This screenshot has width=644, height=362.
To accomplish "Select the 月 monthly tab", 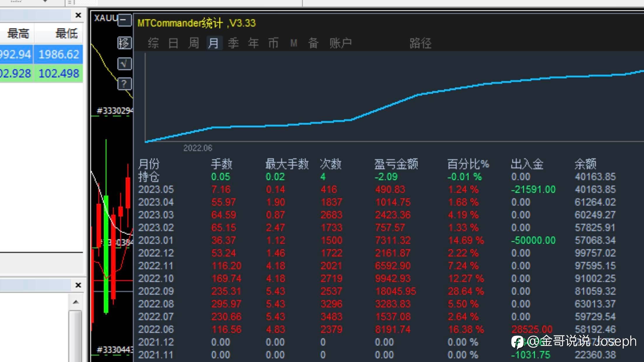I will click(x=214, y=43).
